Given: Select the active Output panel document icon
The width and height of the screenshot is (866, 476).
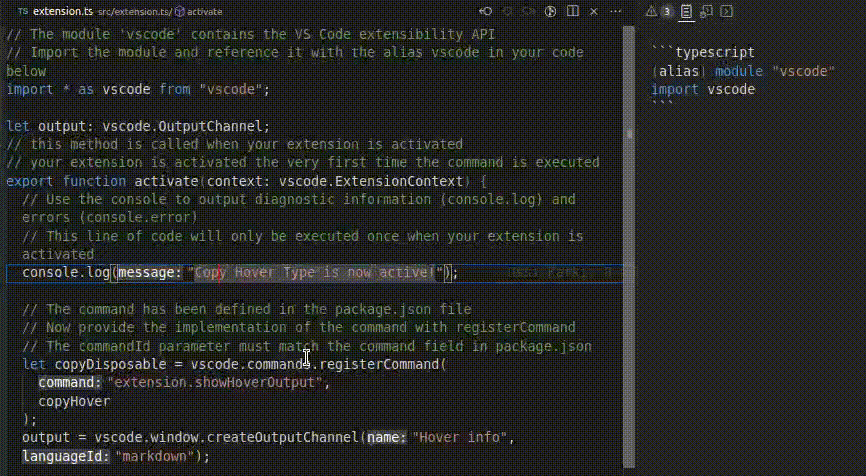Looking at the screenshot, I should pos(686,11).
